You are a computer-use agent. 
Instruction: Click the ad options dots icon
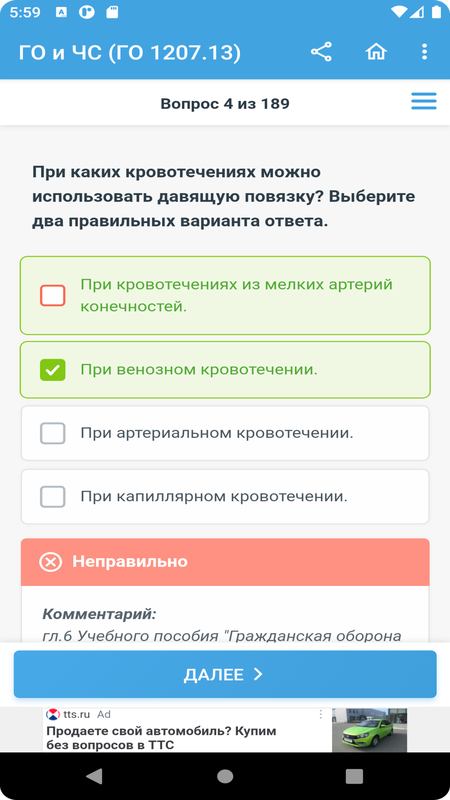coord(321,714)
